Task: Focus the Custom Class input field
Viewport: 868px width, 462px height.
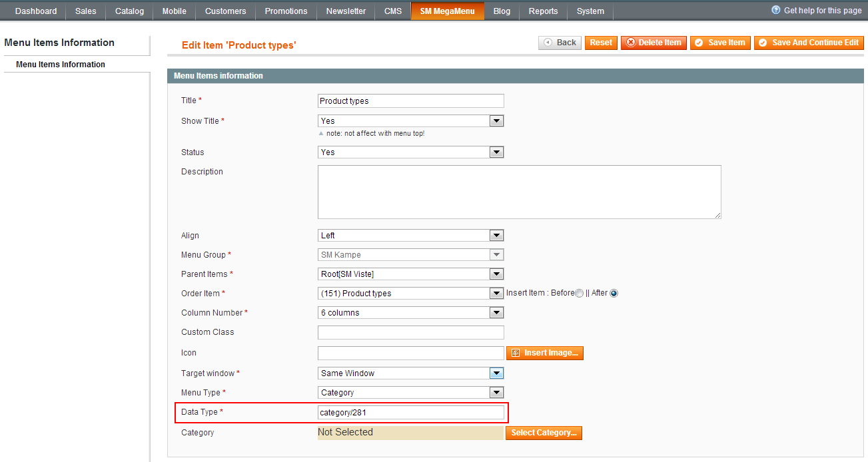Action: pyautogui.click(x=411, y=332)
